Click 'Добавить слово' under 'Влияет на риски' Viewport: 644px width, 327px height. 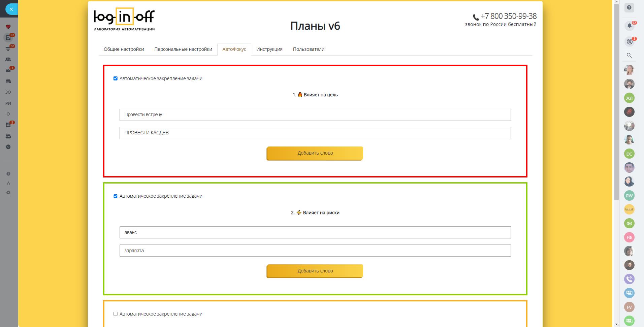(x=315, y=271)
